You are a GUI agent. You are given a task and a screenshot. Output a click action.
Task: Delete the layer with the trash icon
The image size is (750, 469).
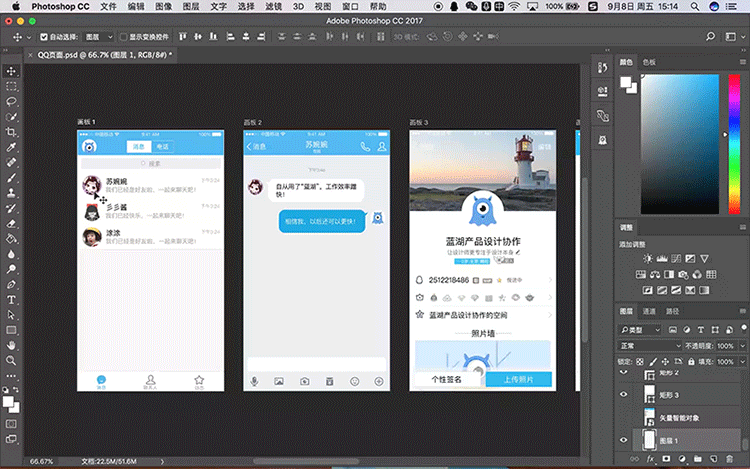(x=729, y=458)
